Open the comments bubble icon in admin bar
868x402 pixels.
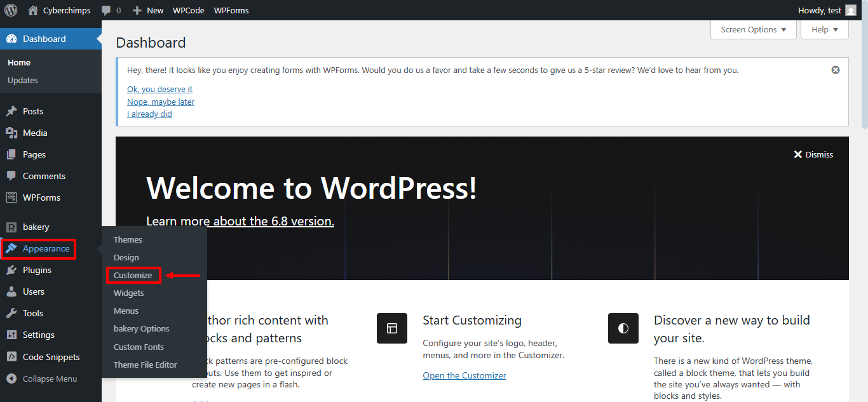pos(106,11)
